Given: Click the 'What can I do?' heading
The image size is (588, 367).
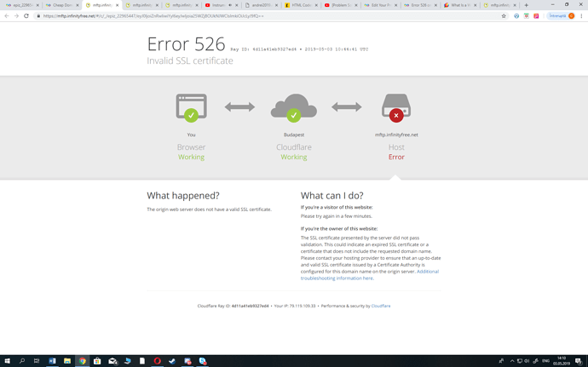Looking at the screenshot, I should (331, 195).
